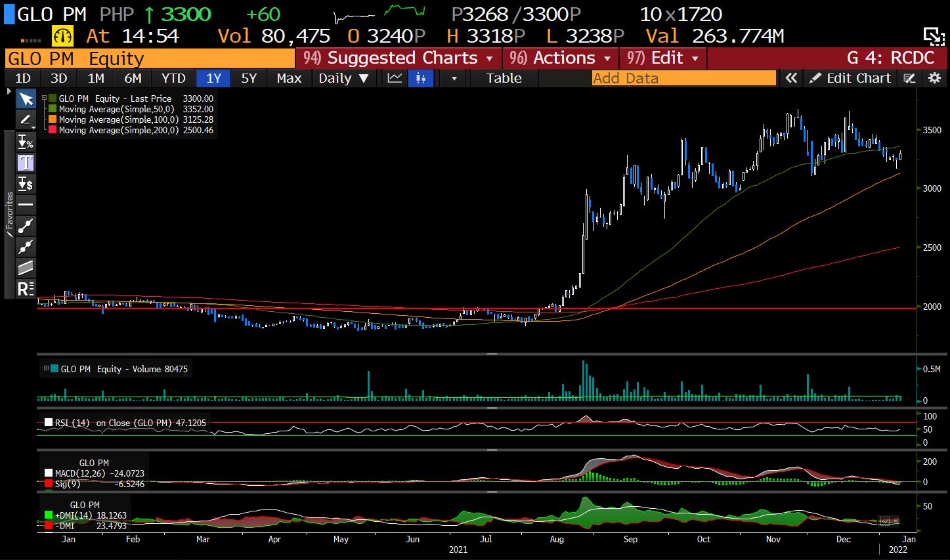Click the Edit Chart button
This screenshot has width=950, height=560.
point(850,78)
